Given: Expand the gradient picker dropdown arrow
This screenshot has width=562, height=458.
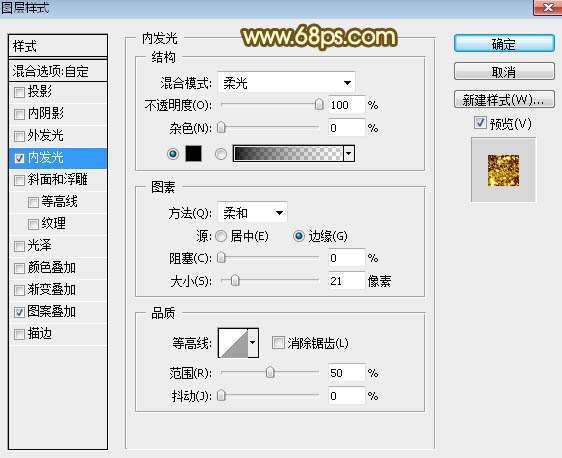Looking at the screenshot, I should 349,153.
